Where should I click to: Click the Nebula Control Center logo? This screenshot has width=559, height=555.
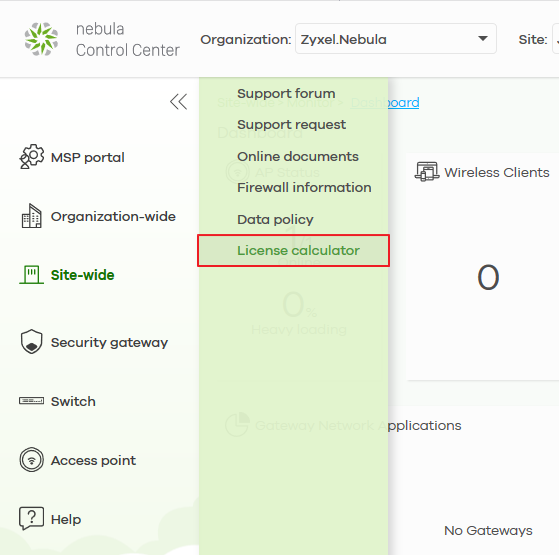pyautogui.click(x=41, y=39)
